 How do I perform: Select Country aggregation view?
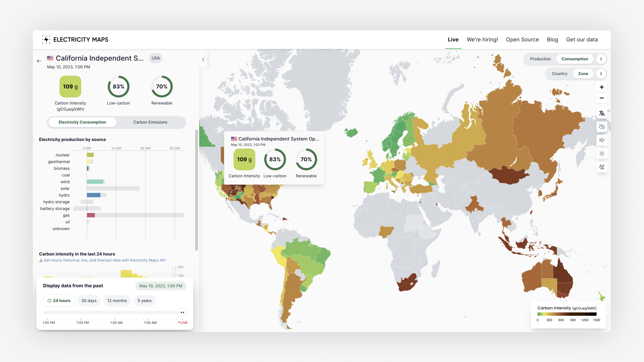pos(559,74)
